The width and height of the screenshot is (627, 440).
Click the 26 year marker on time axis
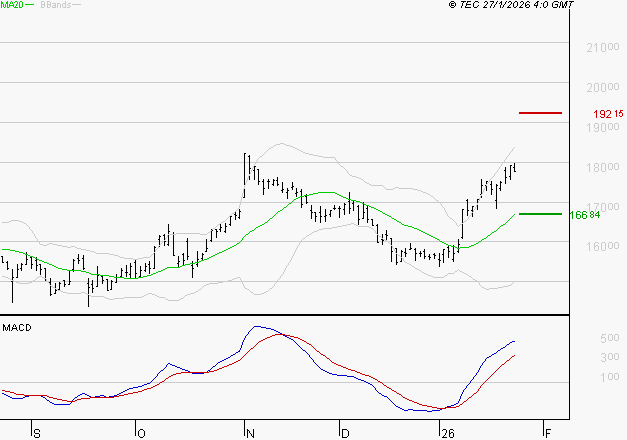click(x=448, y=434)
